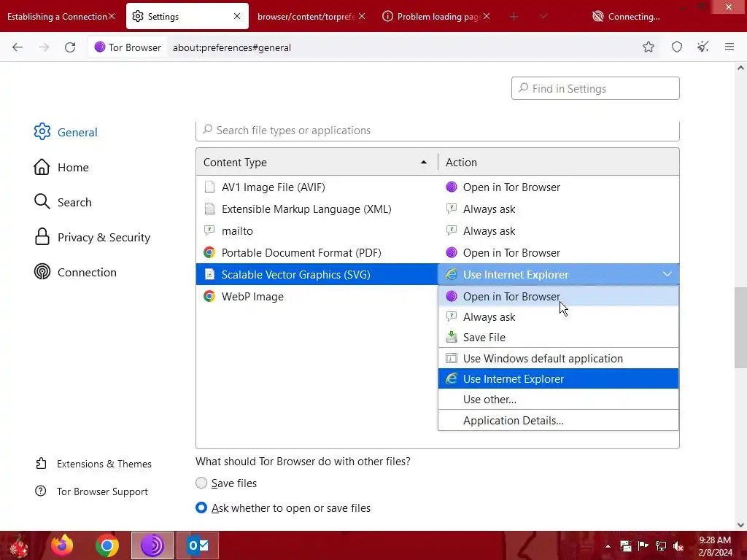Click PDF action Open in Tor Browser
Image resolution: width=747 pixels, height=560 pixels.
click(x=558, y=253)
